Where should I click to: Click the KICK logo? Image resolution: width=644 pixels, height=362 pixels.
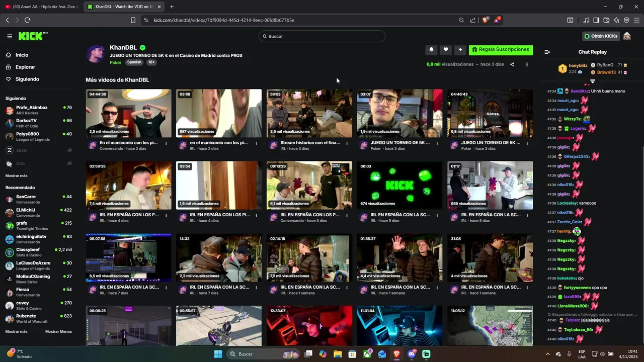[x=33, y=36]
